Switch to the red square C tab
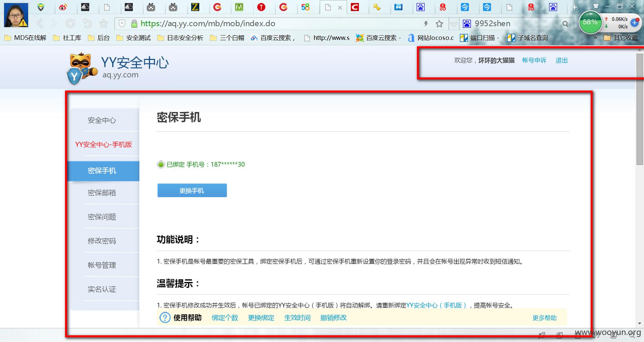 pos(355,7)
